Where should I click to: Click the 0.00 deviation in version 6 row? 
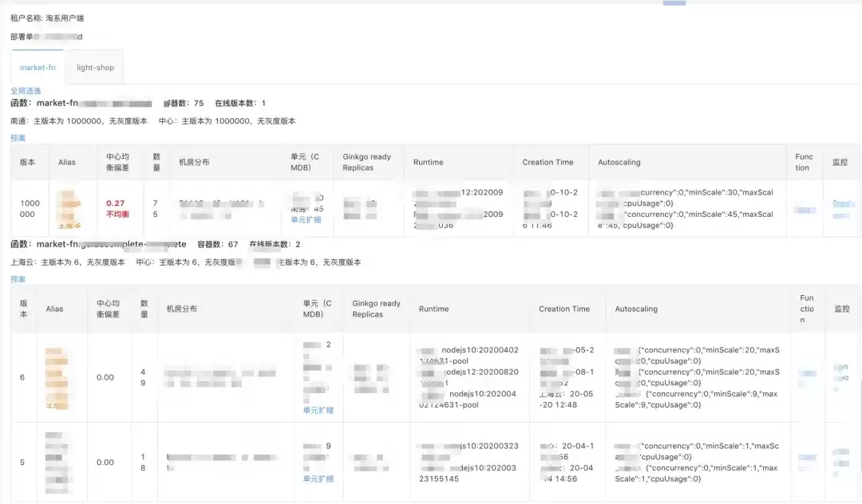point(105,377)
